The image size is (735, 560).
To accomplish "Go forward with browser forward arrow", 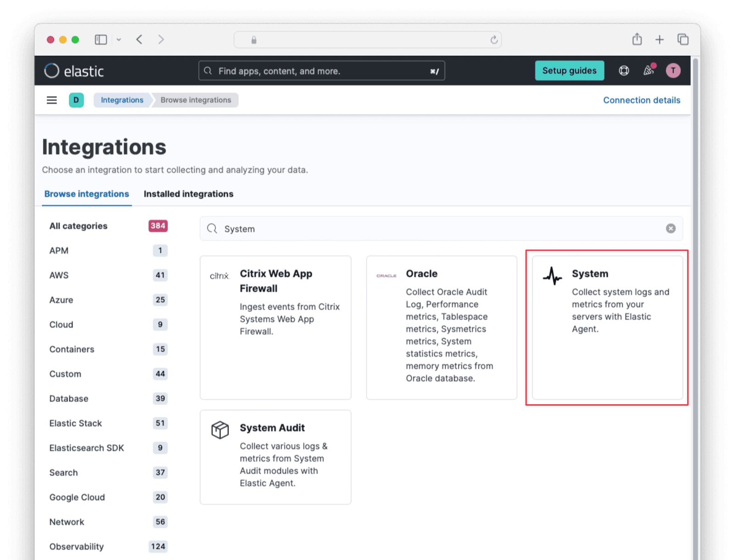I will pyautogui.click(x=161, y=40).
